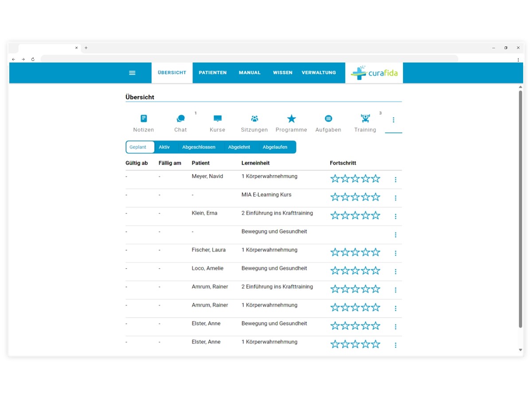This screenshot has height=399, width=532.
Task: Open a new browser tab
Action: [86, 48]
